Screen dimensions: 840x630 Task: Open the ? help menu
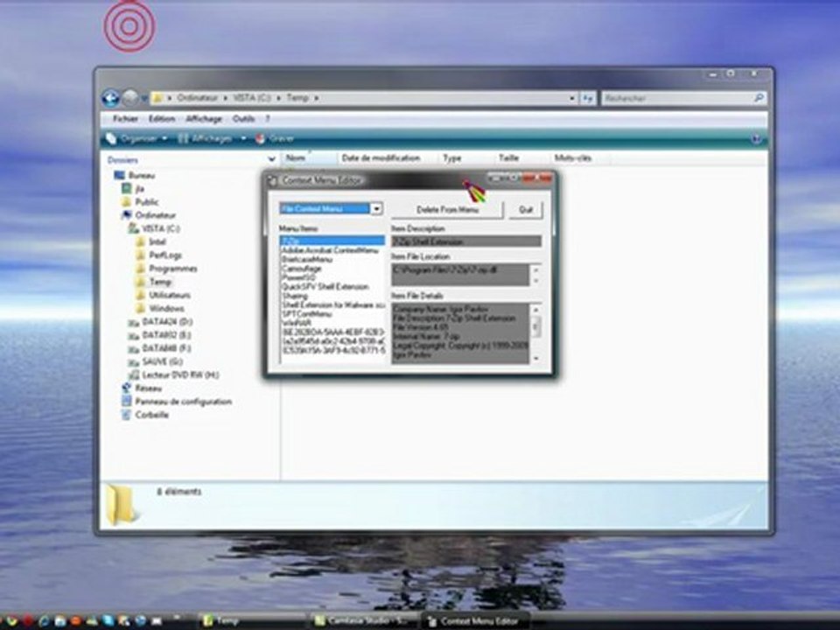(x=267, y=118)
